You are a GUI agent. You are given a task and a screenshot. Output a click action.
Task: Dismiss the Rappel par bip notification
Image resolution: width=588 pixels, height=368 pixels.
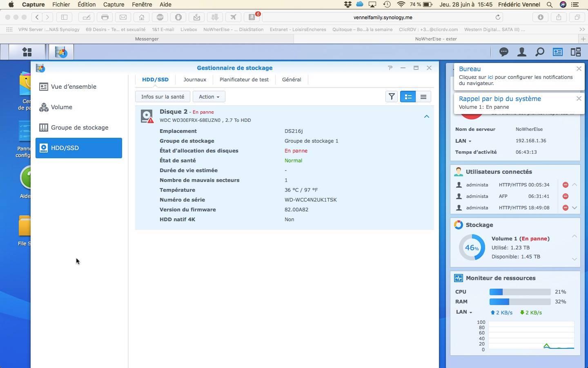tap(579, 99)
